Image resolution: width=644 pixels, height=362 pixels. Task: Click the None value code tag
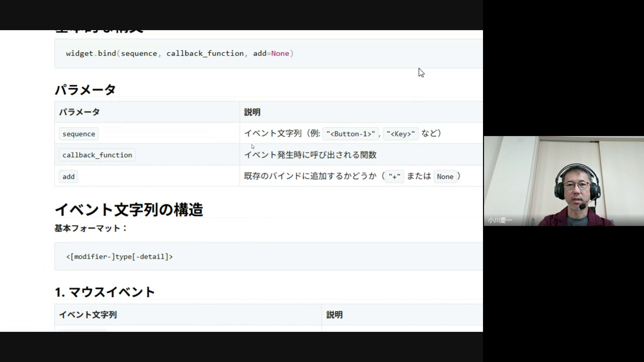coord(445,177)
